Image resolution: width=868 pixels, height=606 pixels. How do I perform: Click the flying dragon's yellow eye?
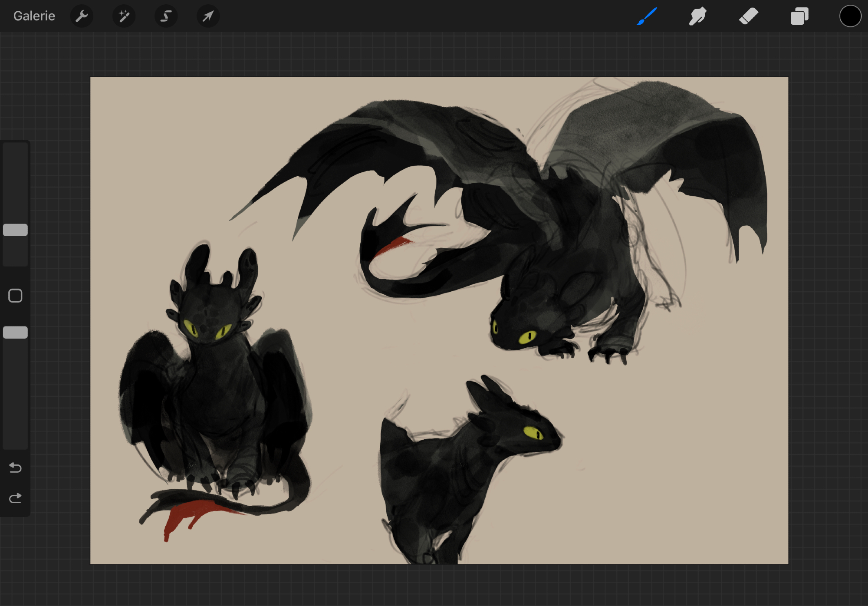coord(527,336)
